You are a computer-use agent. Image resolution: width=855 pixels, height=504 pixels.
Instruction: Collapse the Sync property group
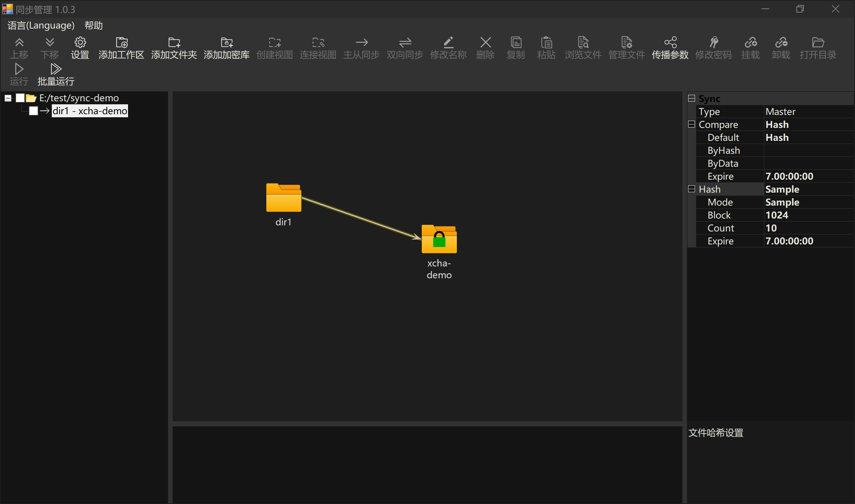[x=692, y=99]
